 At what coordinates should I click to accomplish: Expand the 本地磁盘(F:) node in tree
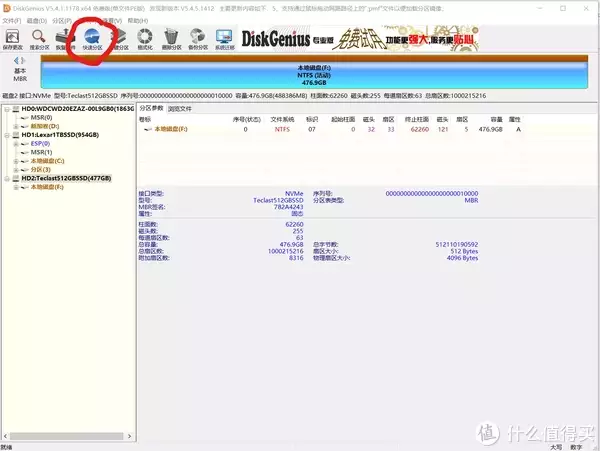tap(16, 187)
